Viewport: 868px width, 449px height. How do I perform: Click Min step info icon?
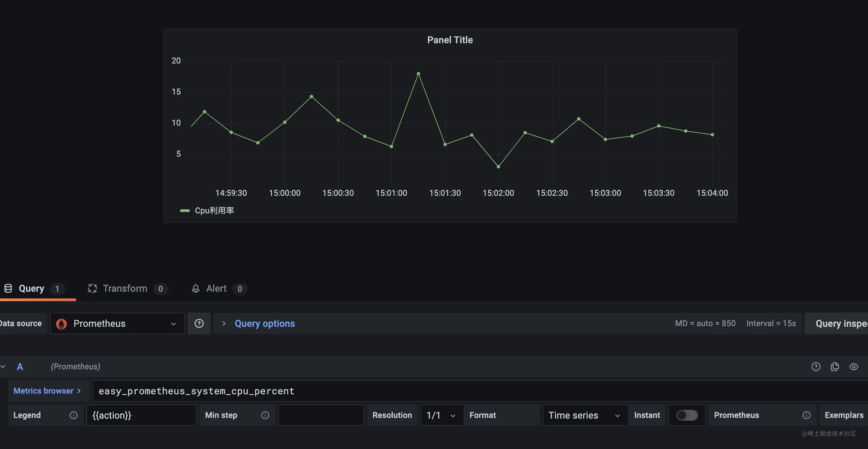pos(265,415)
